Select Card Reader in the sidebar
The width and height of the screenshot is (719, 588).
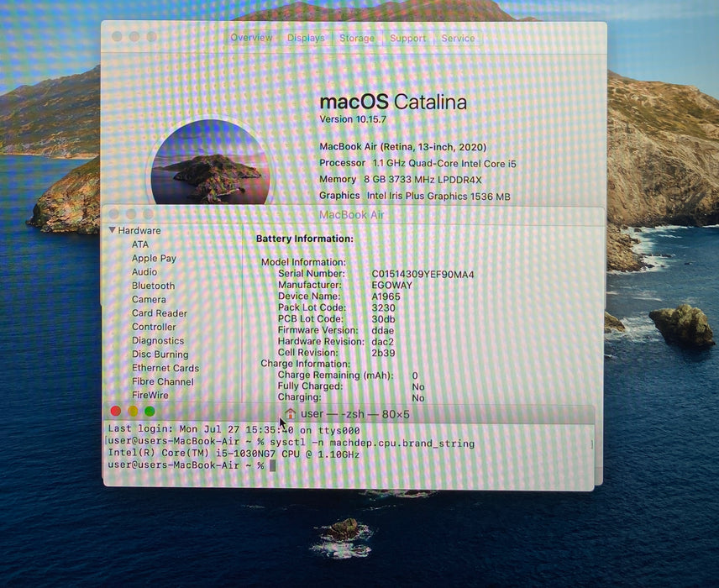click(160, 313)
